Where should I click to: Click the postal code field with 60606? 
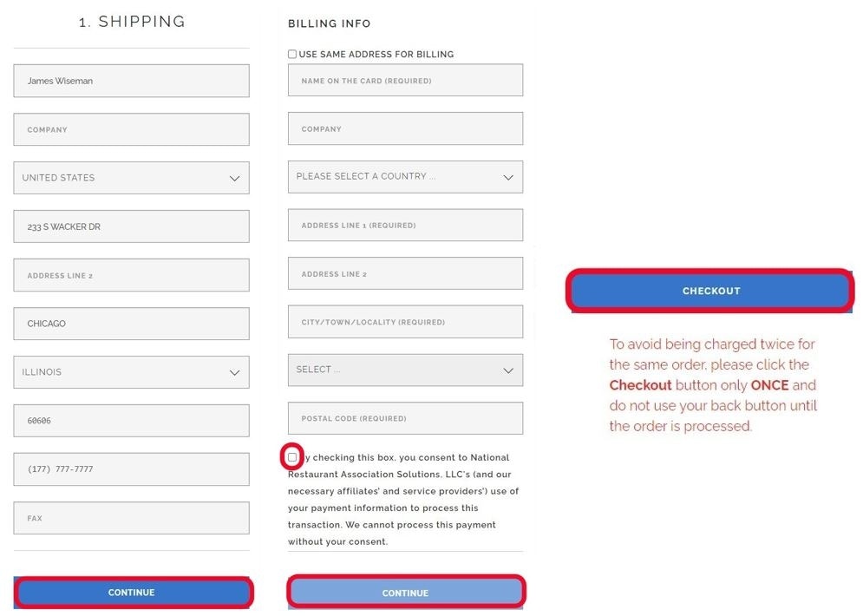(x=131, y=421)
